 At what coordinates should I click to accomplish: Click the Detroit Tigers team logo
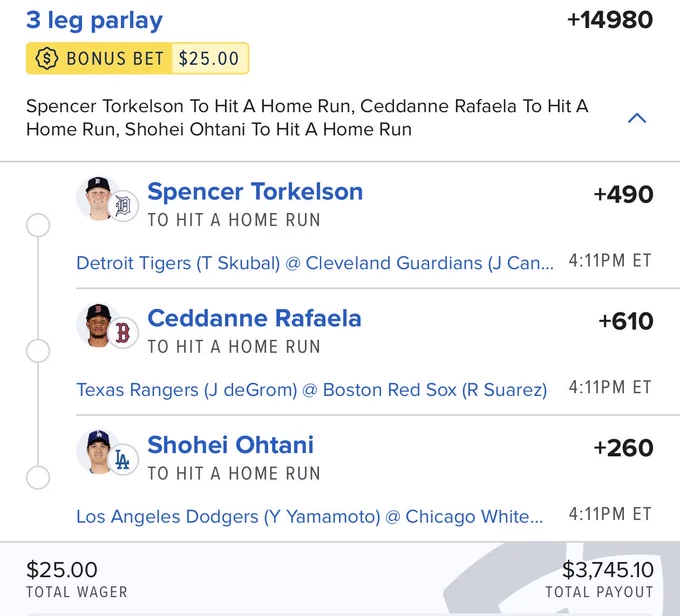tap(123, 206)
